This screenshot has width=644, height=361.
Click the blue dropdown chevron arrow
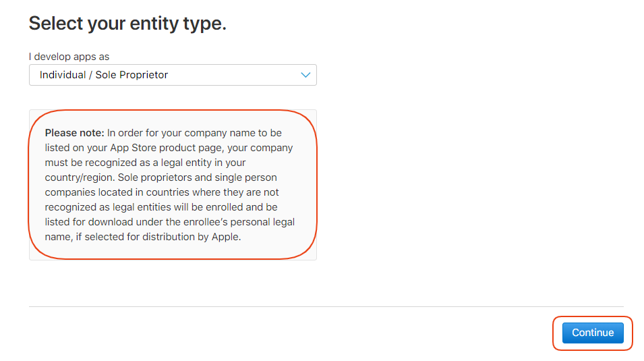tap(305, 75)
